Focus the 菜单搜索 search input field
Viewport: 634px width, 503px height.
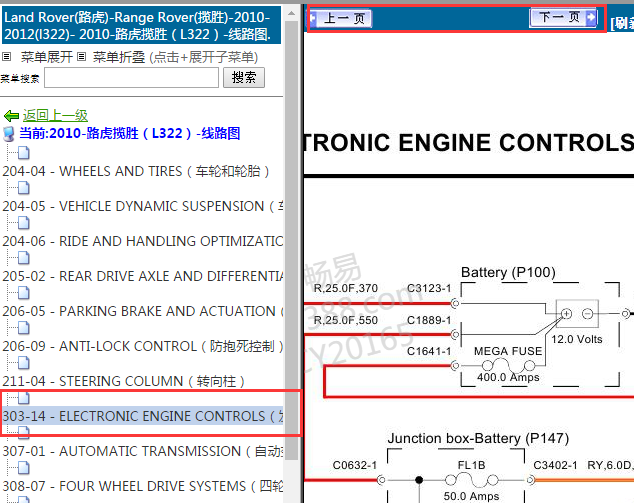131,77
